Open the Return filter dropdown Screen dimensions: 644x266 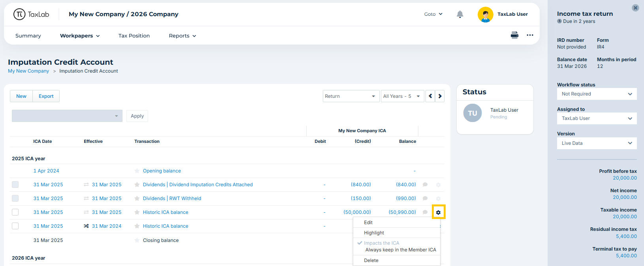(x=351, y=96)
